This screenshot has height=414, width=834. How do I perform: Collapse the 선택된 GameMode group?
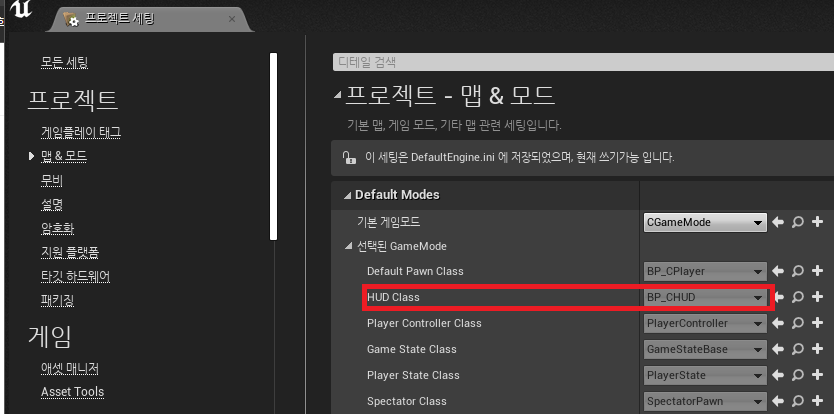pyautogui.click(x=348, y=246)
